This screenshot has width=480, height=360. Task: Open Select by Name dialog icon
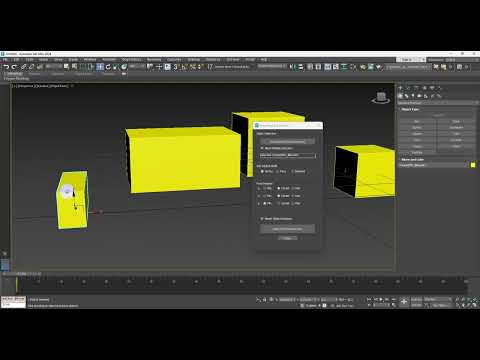[74, 67]
